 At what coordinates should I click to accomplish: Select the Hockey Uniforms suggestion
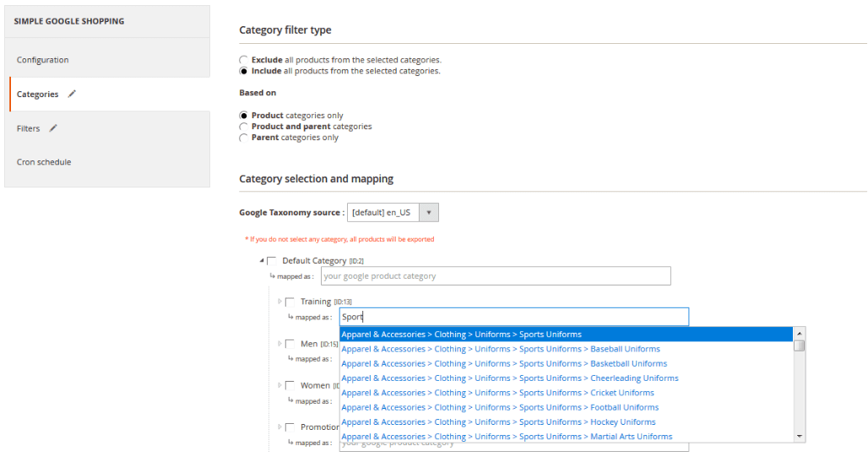[x=567, y=421]
